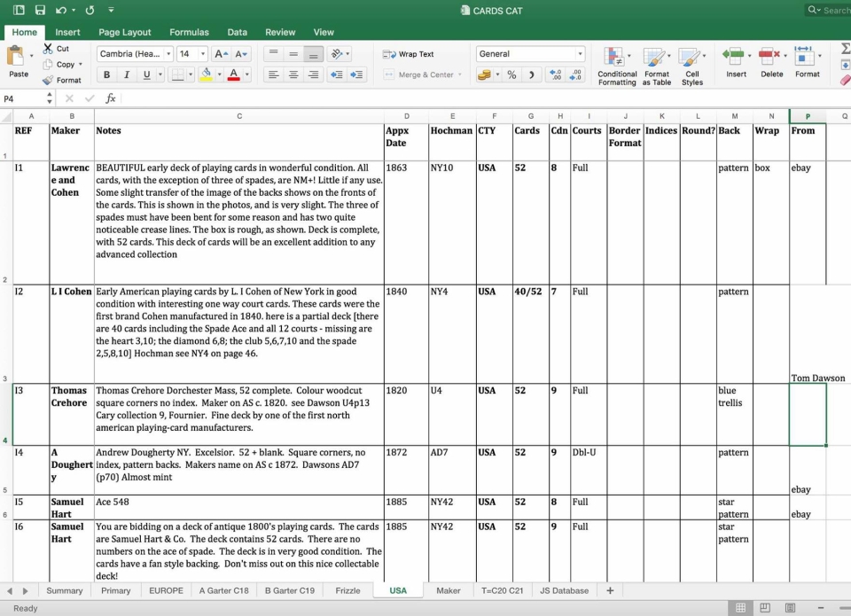Switch to Page Layout view icon
Image resolution: width=851 pixels, height=616 pixels.
765,608
